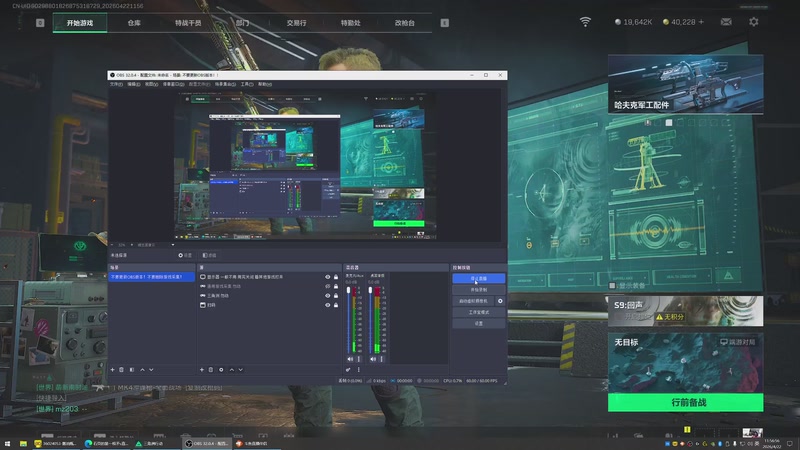This screenshot has width=800, height=450.
Task: Click the 开始录制 button in OBS
Action: [x=479, y=290]
